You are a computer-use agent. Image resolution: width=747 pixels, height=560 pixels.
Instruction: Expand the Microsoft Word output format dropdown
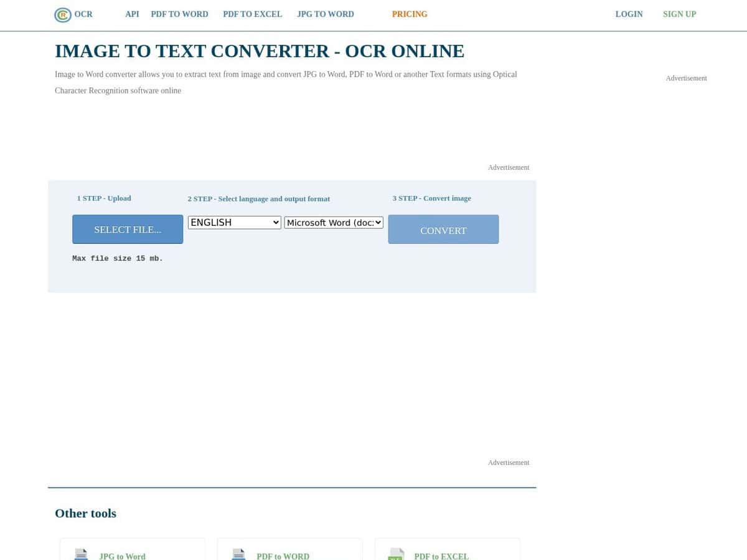334,222
